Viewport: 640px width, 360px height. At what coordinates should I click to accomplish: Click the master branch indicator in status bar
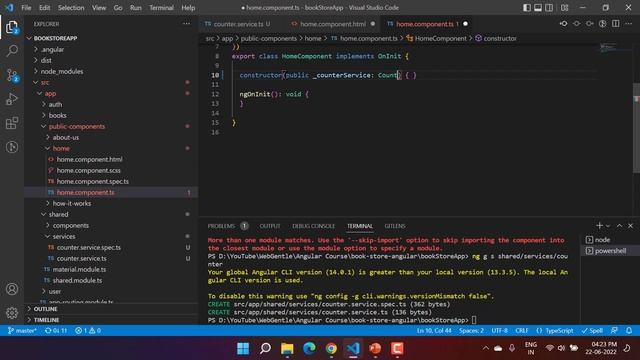click(22, 331)
